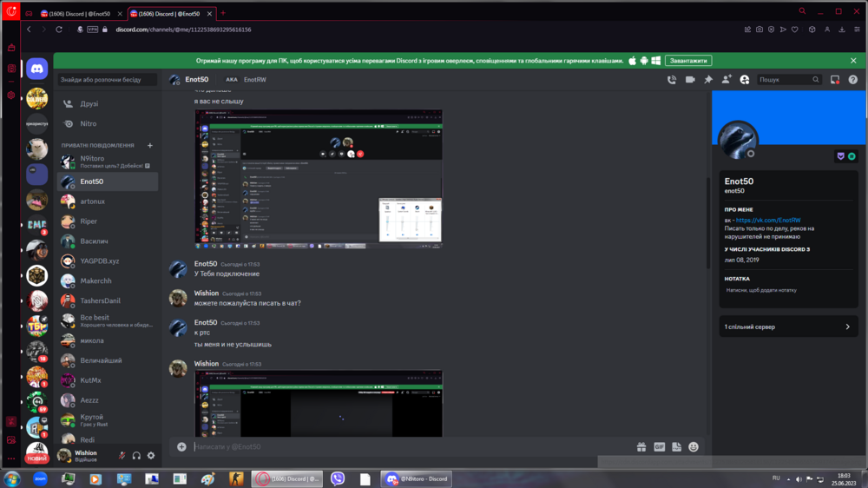
Task: Toggle headphone deafen in user panel
Action: tap(136, 455)
